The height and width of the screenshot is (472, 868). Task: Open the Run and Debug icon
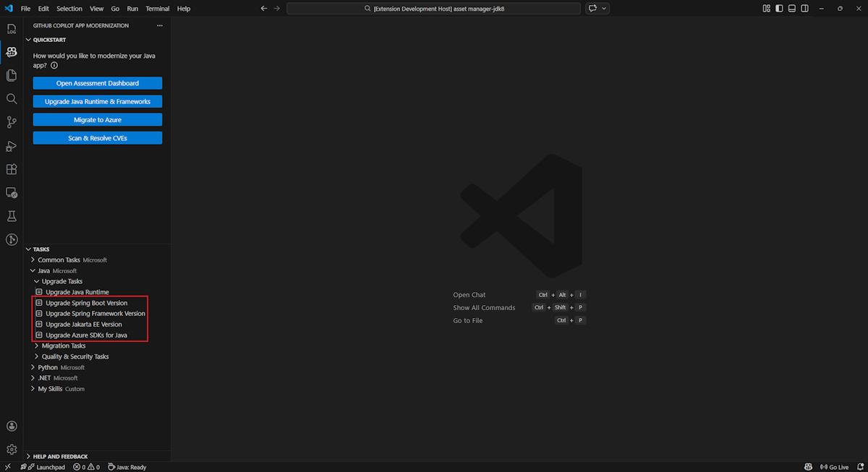(x=11, y=146)
